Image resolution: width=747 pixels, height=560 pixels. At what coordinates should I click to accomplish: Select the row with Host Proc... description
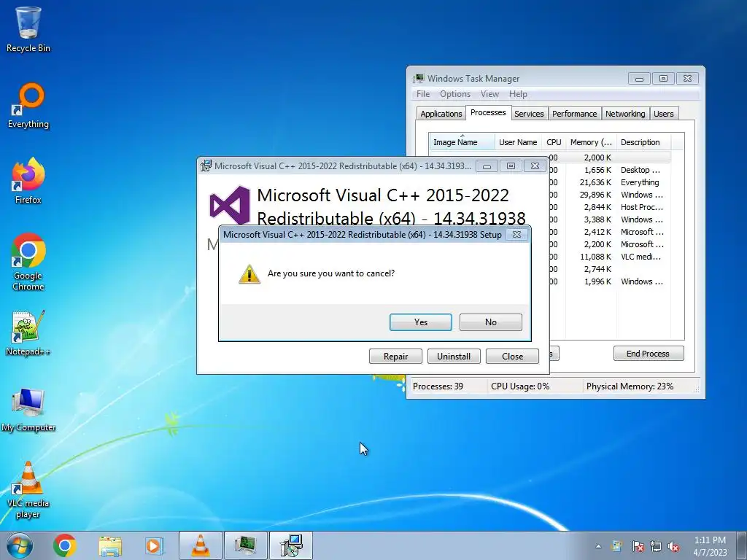click(609, 207)
